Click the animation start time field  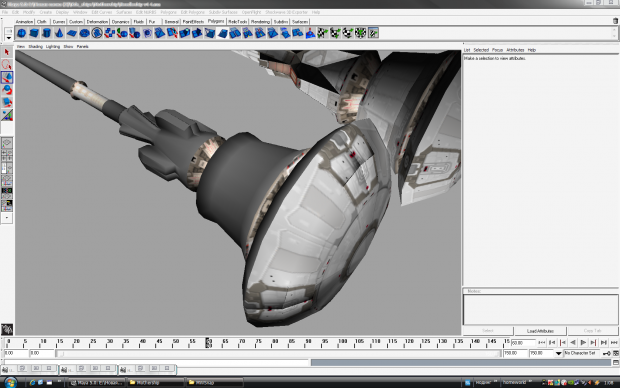coord(16,353)
